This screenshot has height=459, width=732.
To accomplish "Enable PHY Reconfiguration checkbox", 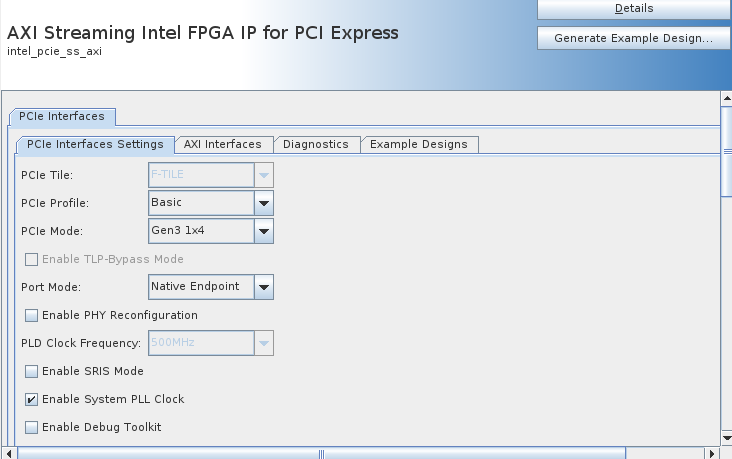I will click(x=32, y=315).
